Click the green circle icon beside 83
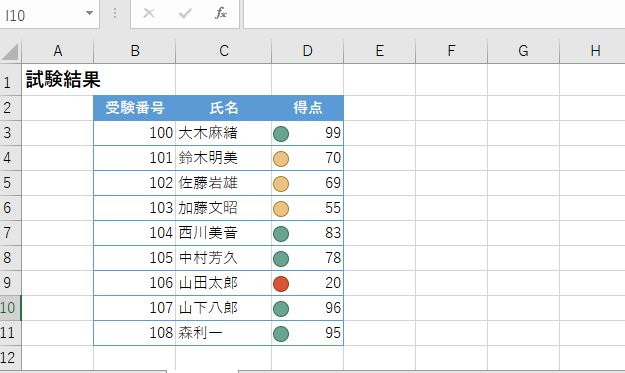 point(281,234)
